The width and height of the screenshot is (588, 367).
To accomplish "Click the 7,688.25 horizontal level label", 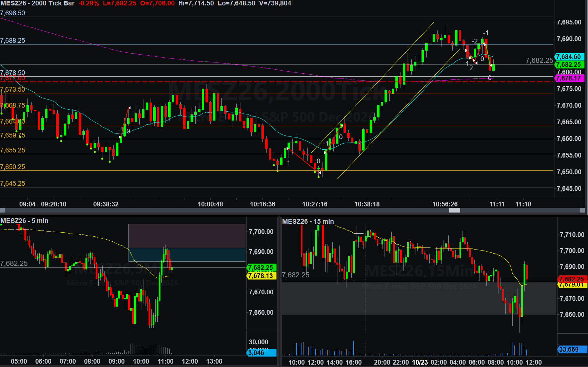I will pyautogui.click(x=13, y=41).
